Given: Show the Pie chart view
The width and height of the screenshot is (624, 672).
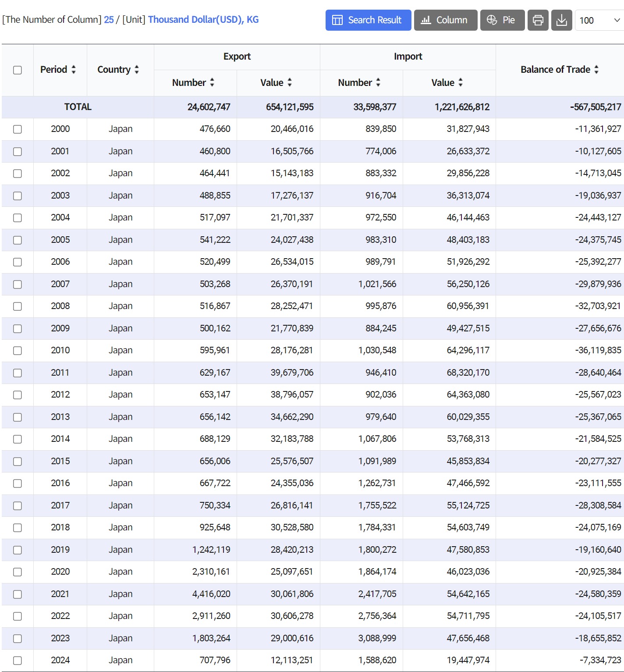Looking at the screenshot, I should coord(502,20).
